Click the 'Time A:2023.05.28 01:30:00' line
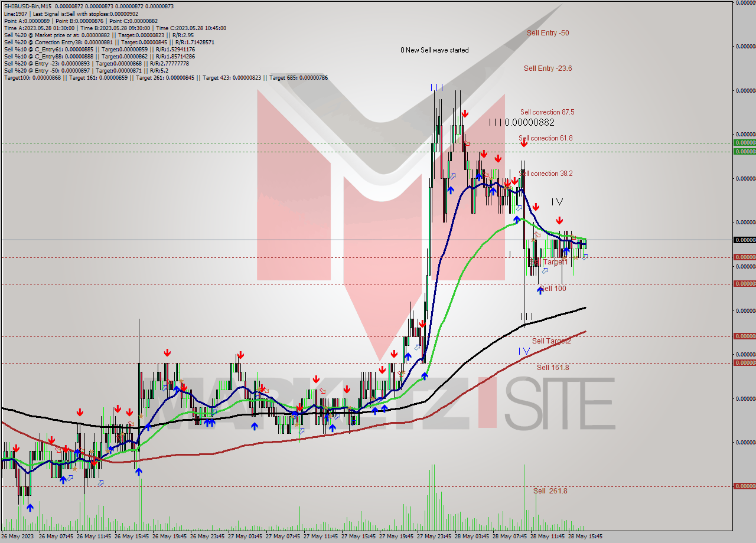This screenshot has width=756, height=543. 114,28
